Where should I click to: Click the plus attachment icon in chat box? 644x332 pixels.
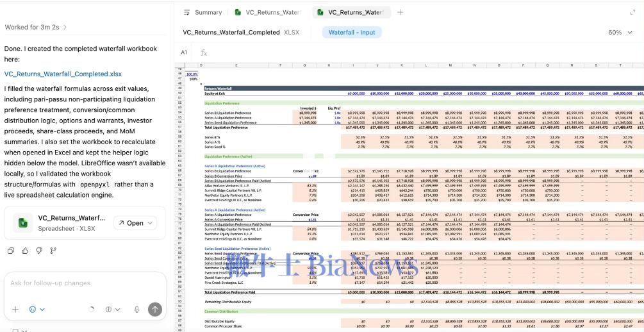[15, 309]
